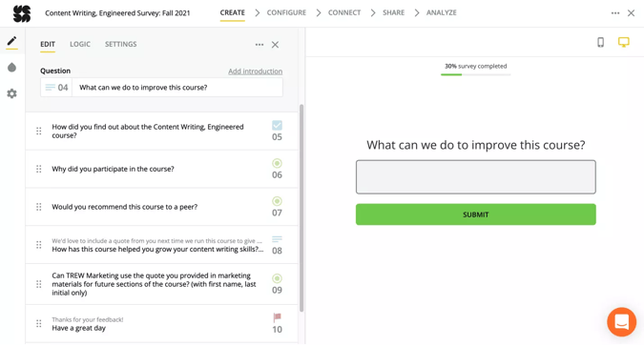Switch to the SETTINGS tab
Image resolution: width=644 pixels, height=346 pixels.
pos(121,45)
